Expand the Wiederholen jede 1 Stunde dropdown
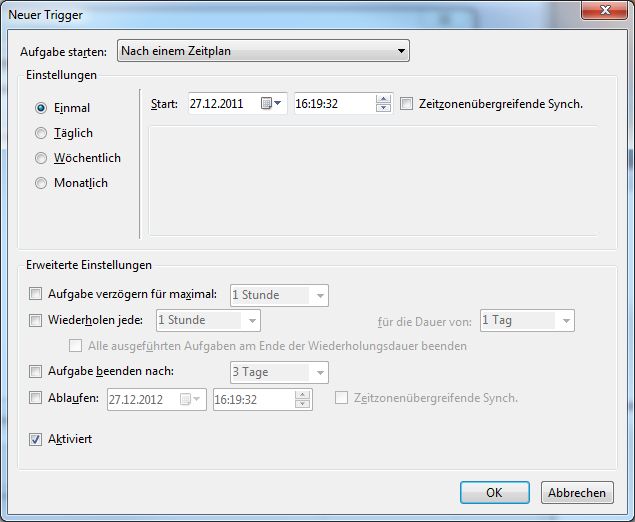 (x=208, y=320)
